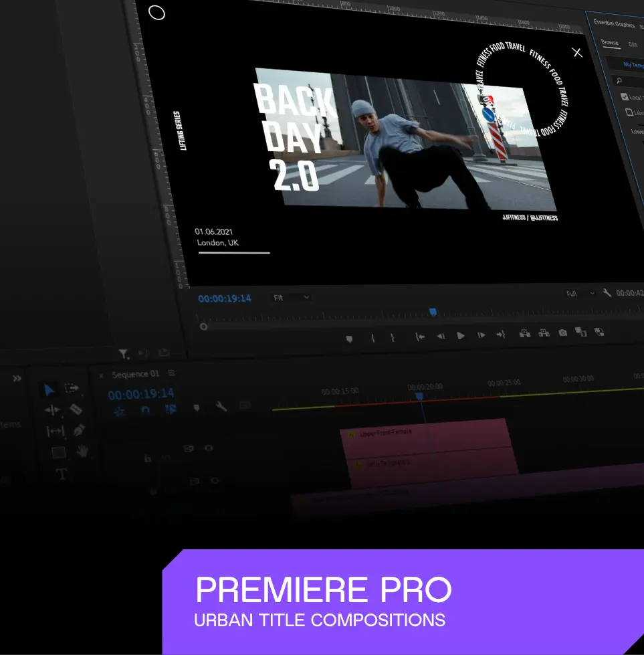This screenshot has height=655, width=644.
Task: Click the Mark In button
Action: (372, 338)
